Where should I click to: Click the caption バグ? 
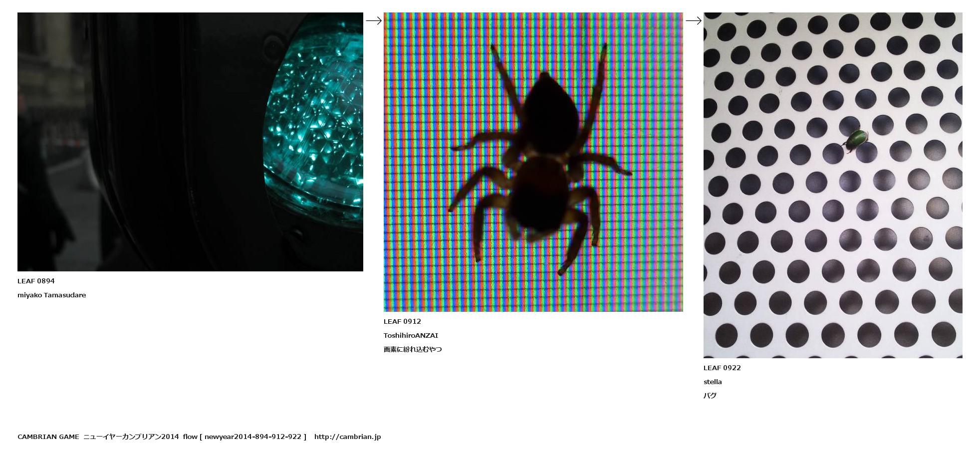(x=710, y=396)
